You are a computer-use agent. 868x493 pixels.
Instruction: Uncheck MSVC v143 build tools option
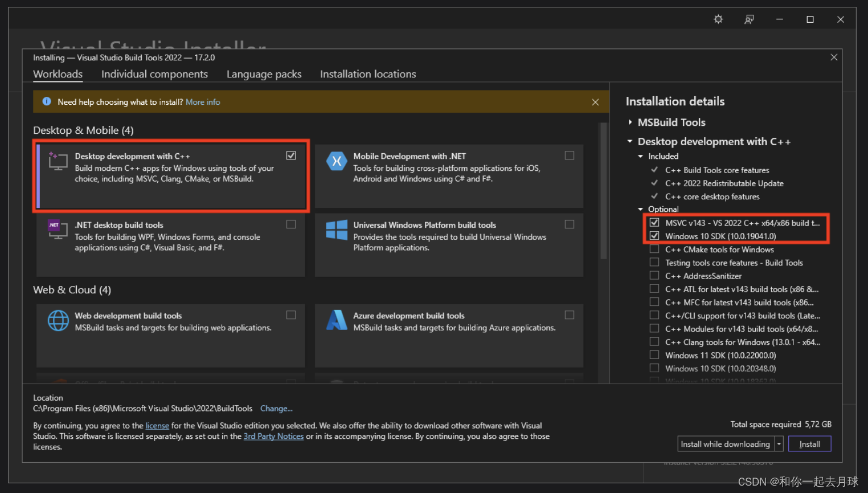click(654, 223)
